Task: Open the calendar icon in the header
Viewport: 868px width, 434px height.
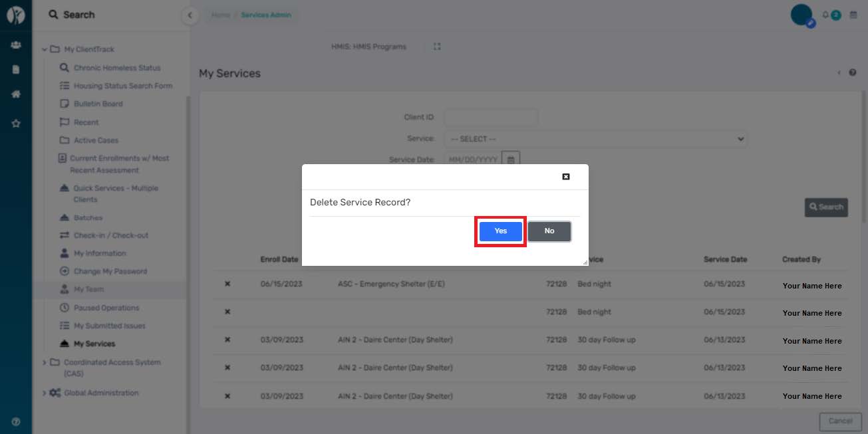Action: (853, 13)
